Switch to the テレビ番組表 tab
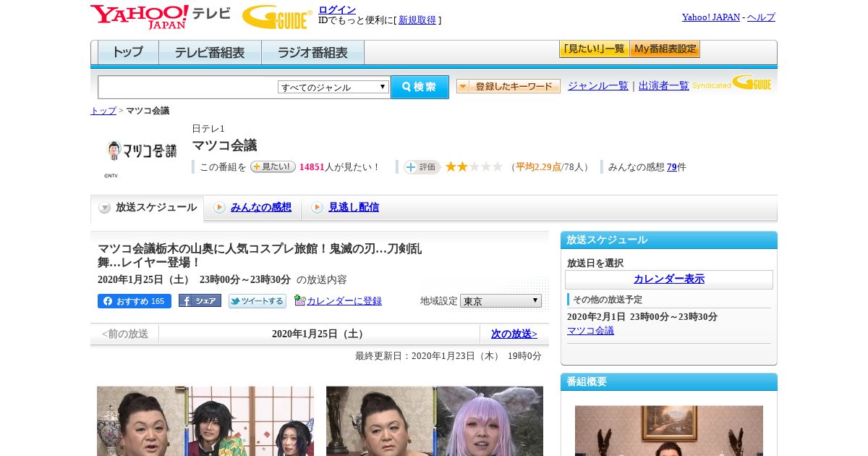The width and height of the screenshot is (868, 456). [x=210, y=52]
